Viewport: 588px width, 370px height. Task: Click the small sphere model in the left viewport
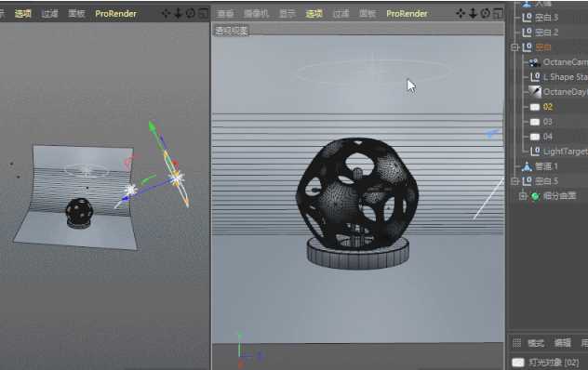click(79, 211)
